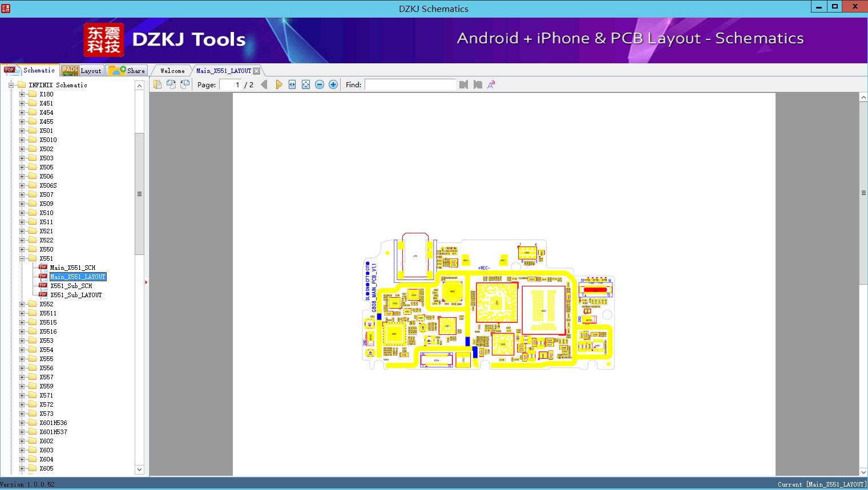
Task: Open the Share tab
Action: 127,71
